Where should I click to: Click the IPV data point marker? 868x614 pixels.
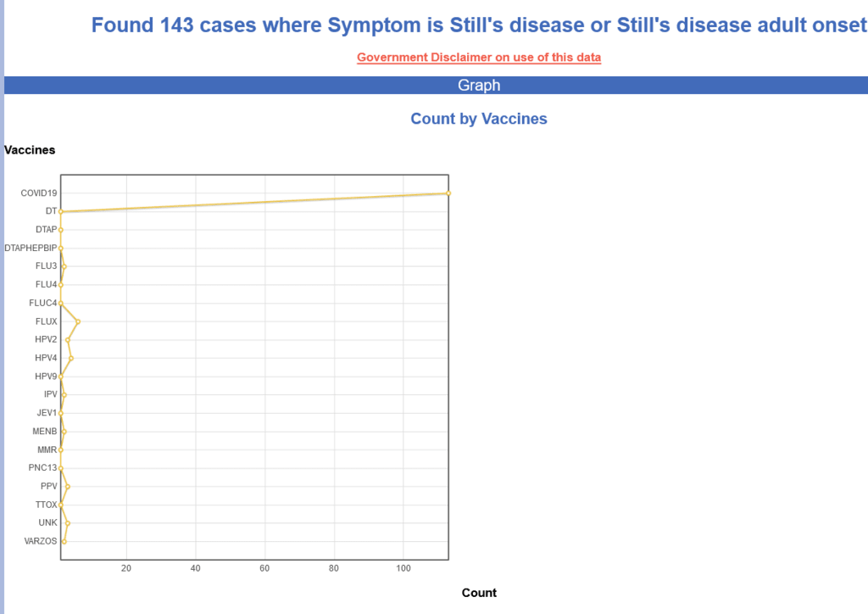pyautogui.click(x=64, y=394)
